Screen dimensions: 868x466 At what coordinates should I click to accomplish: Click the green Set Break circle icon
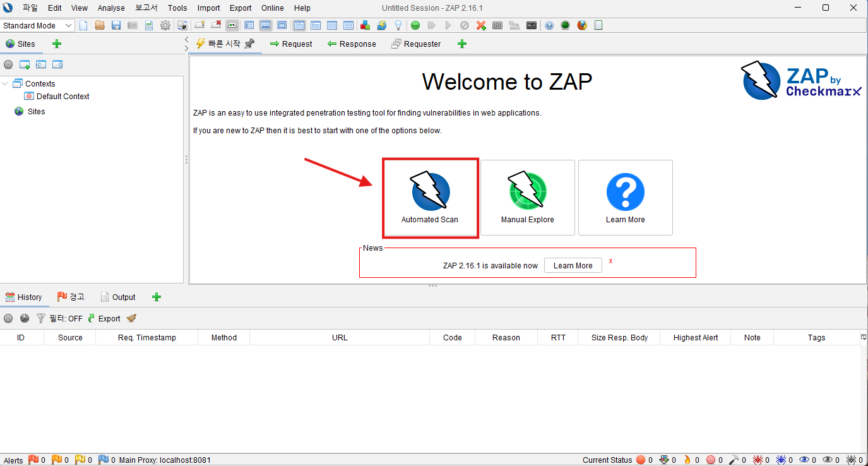pos(415,26)
